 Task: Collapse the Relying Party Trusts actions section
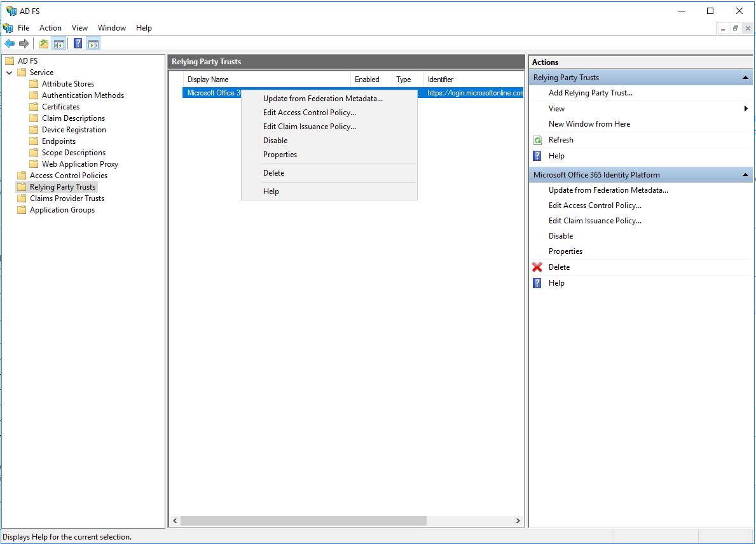click(745, 78)
